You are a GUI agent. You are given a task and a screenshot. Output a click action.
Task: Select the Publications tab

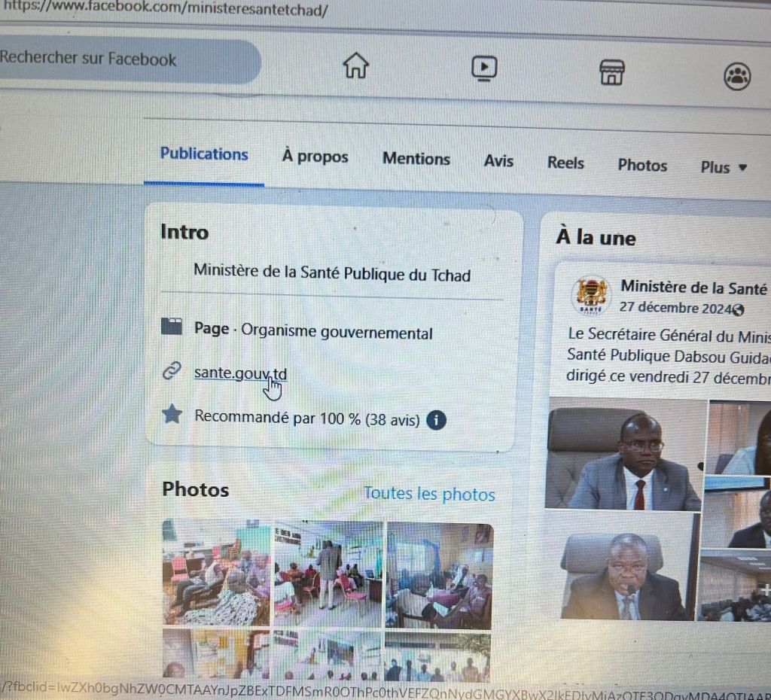tap(204, 154)
